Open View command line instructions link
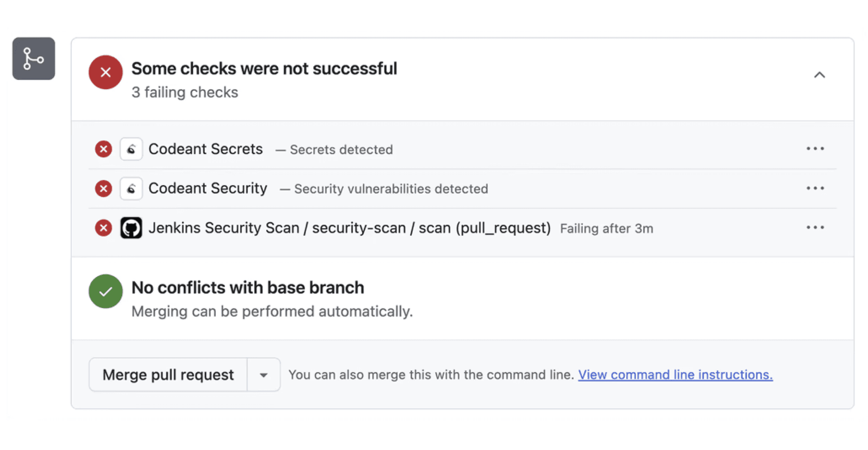The height and width of the screenshot is (450, 868). [x=675, y=375]
